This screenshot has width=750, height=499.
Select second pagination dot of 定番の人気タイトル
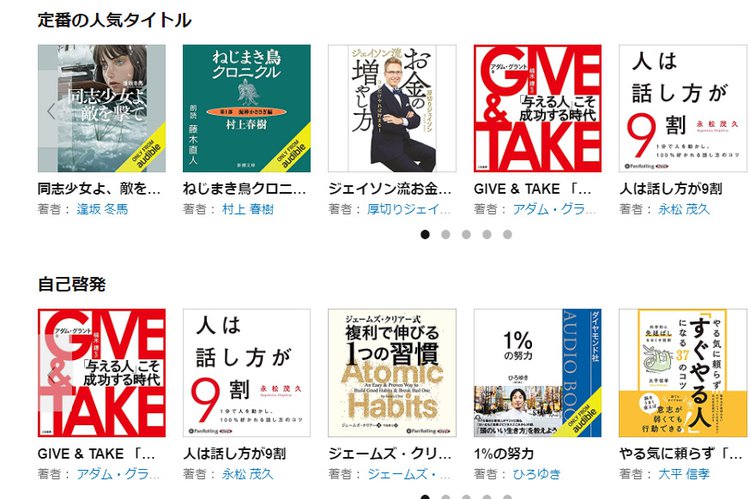pyautogui.click(x=445, y=234)
